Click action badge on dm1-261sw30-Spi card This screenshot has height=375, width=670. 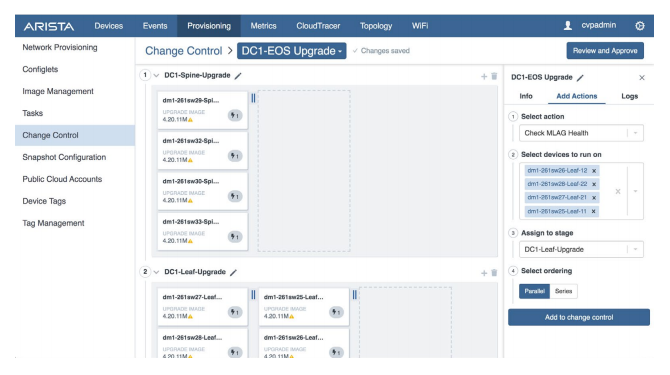click(235, 196)
